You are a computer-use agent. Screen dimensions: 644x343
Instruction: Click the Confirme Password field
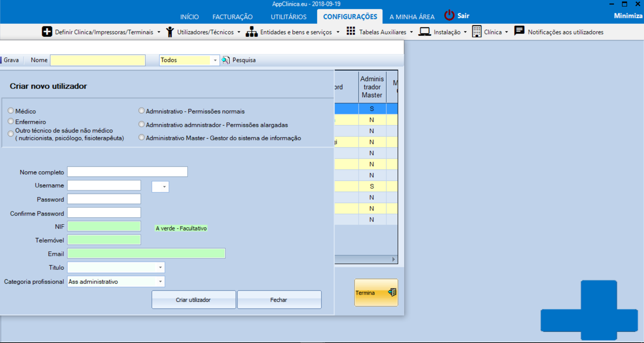tap(104, 213)
